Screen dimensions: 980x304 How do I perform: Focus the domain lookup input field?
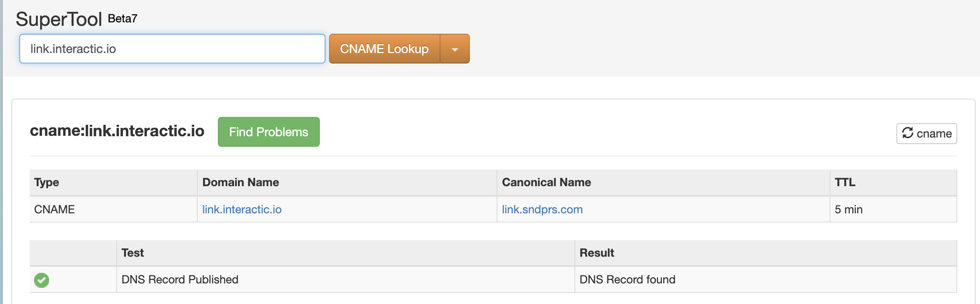tap(172, 49)
